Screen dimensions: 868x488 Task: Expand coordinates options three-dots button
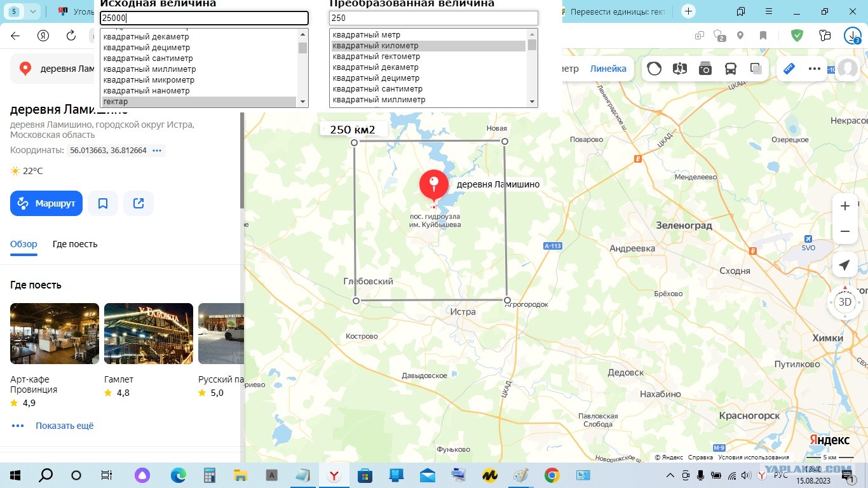click(157, 151)
